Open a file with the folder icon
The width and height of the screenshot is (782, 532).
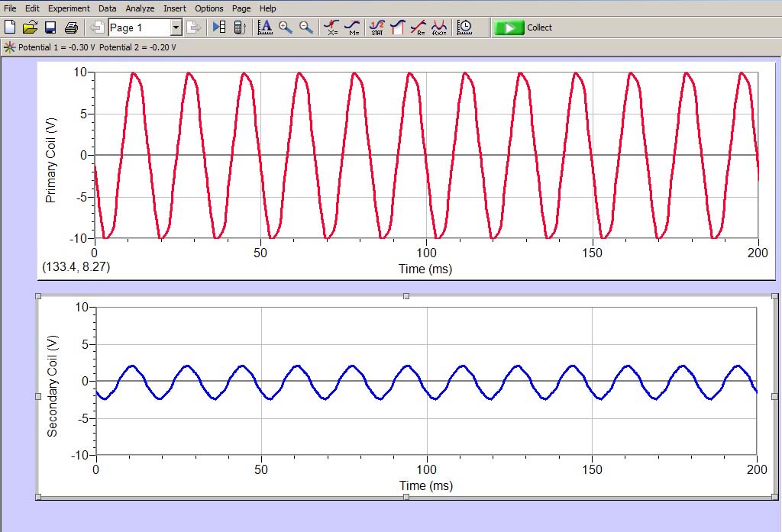(x=30, y=27)
